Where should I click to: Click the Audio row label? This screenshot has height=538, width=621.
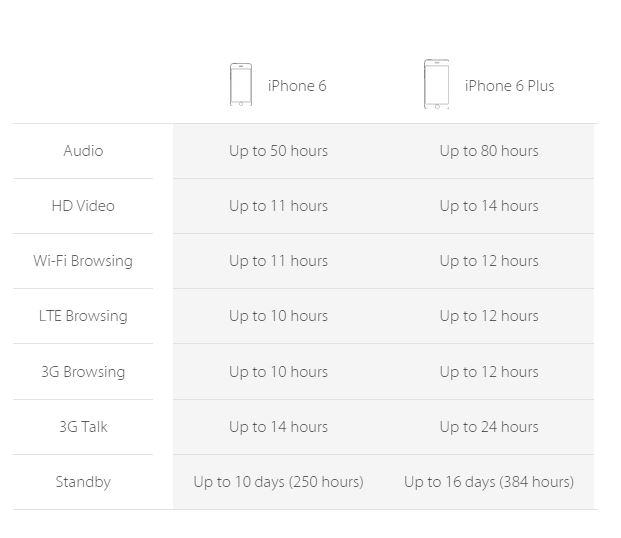click(x=83, y=151)
